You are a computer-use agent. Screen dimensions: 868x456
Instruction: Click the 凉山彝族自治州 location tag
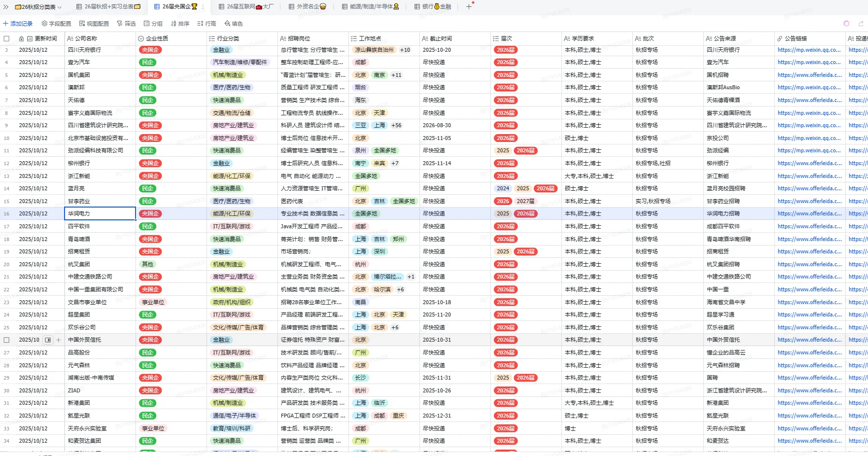click(x=374, y=50)
